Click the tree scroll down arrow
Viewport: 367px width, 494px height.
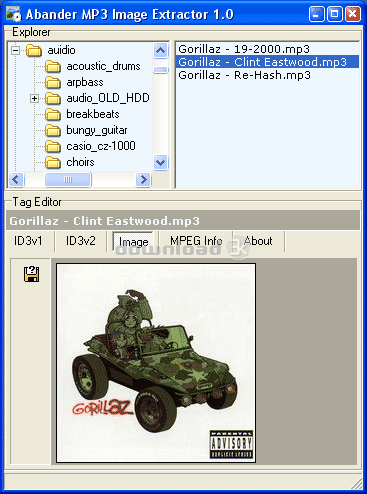point(161,162)
